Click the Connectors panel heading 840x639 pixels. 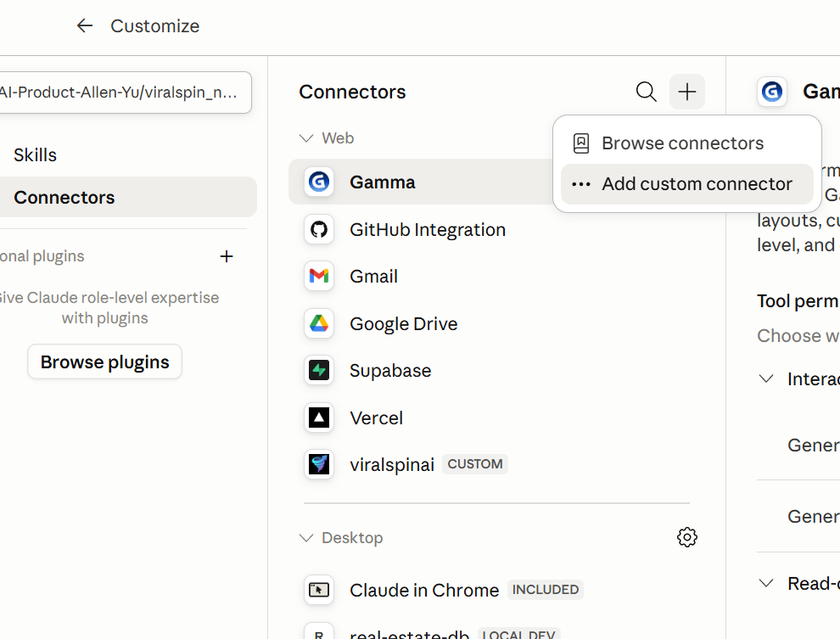(352, 92)
